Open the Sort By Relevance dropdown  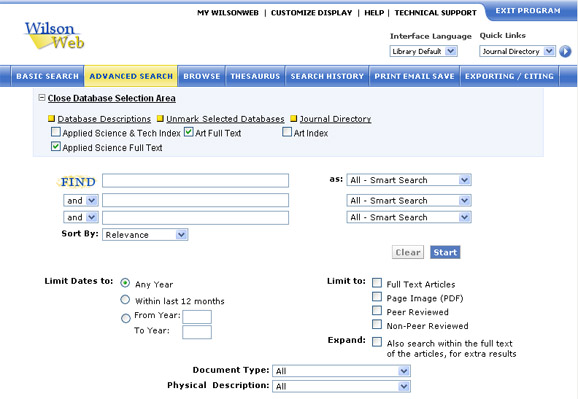click(x=145, y=235)
